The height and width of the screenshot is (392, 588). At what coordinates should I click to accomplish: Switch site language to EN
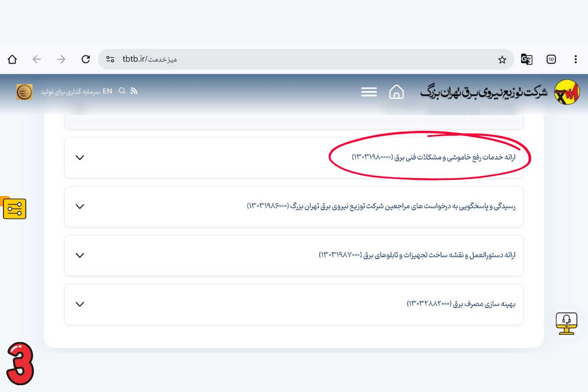coord(107,91)
